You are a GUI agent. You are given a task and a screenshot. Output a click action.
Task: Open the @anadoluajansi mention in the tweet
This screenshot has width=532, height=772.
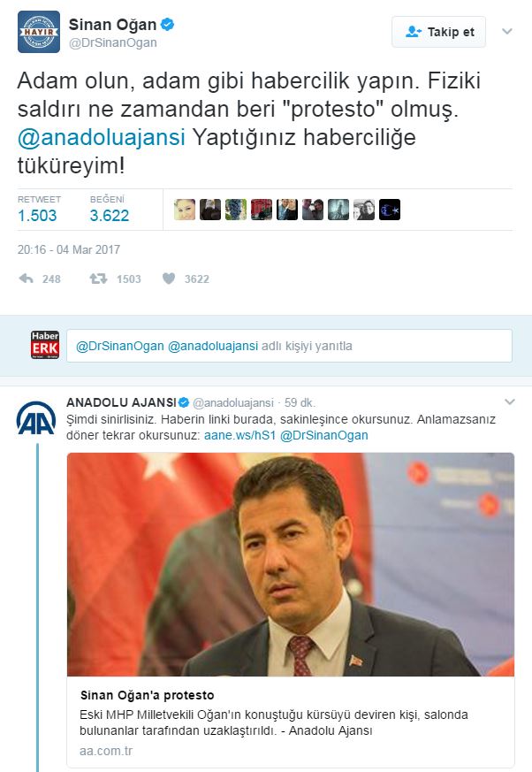click(x=102, y=137)
